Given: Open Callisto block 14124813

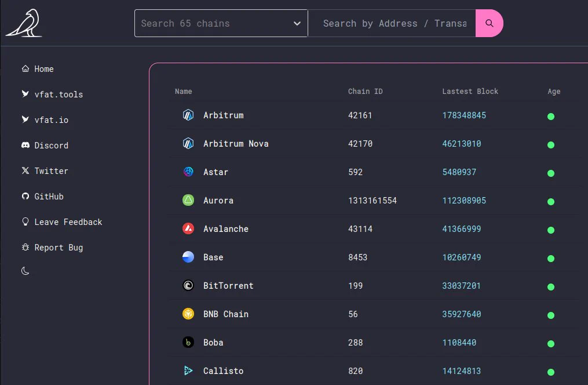Looking at the screenshot, I should point(461,371).
